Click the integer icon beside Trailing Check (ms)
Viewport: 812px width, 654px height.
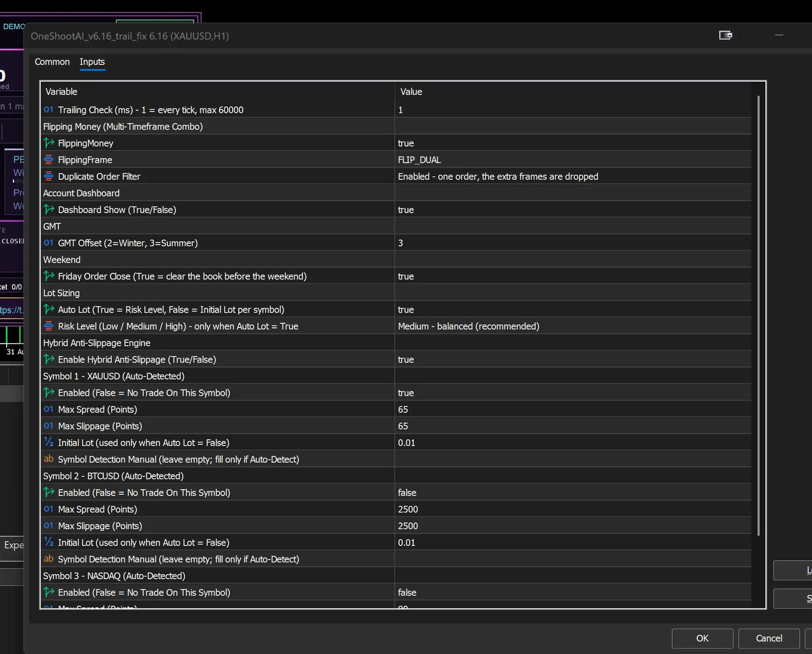(49, 110)
